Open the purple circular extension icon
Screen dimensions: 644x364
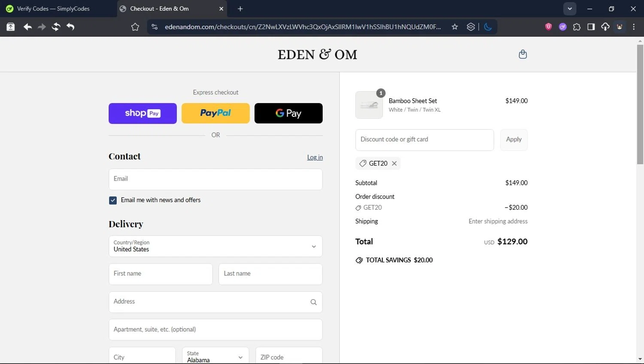pos(562,27)
